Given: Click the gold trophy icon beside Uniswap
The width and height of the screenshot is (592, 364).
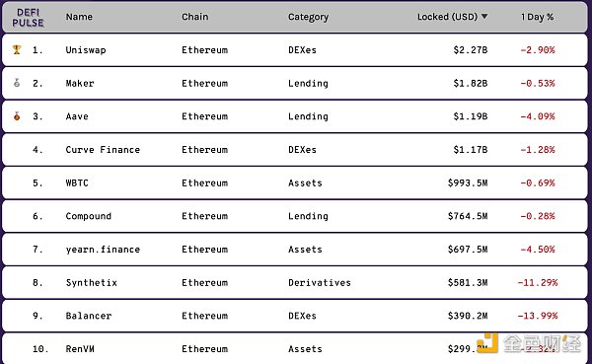Looking at the screenshot, I should [x=17, y=49].
